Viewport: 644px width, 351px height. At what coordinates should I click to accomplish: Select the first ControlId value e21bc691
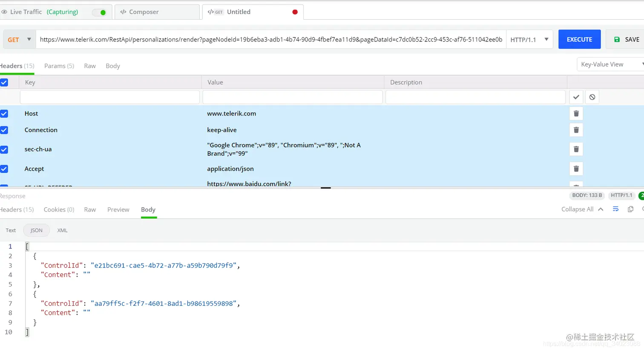[164, 265]
